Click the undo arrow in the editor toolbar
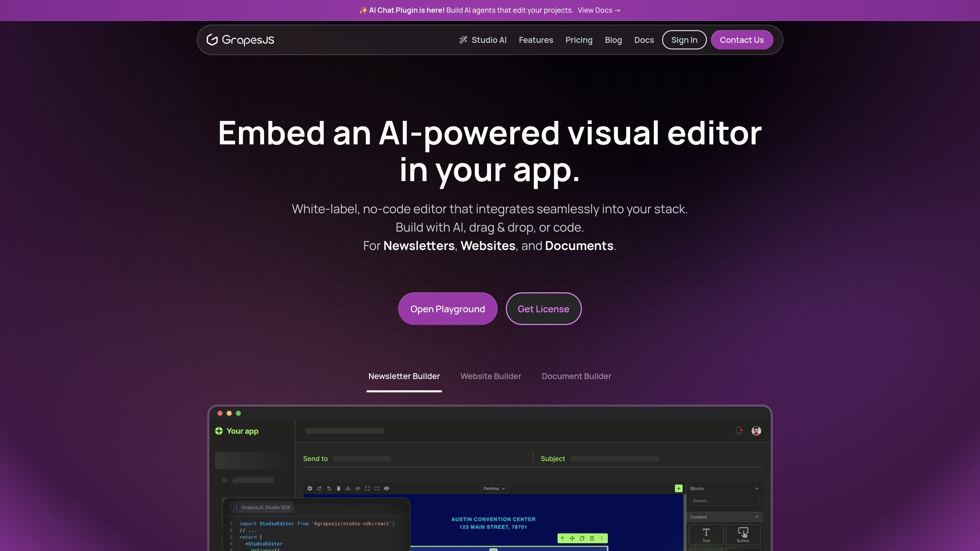Image resolution: width=980 pixels, height=551 pixels. coord(329,488)
